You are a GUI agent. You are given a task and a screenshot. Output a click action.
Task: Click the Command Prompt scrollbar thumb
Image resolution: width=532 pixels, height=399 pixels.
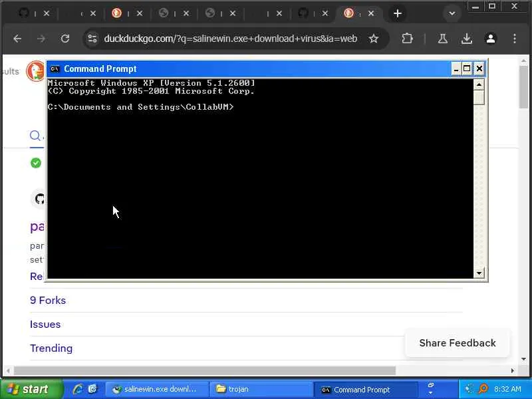tap(479, 97)
